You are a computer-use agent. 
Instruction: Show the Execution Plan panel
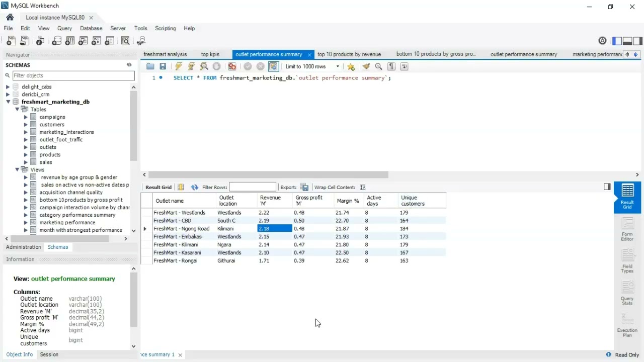[627, 325]
